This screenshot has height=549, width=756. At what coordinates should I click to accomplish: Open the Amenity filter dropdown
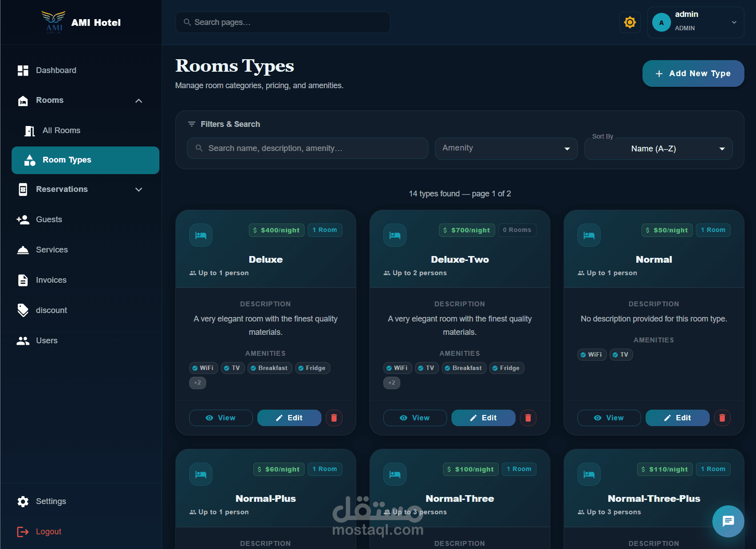[506, 148]
